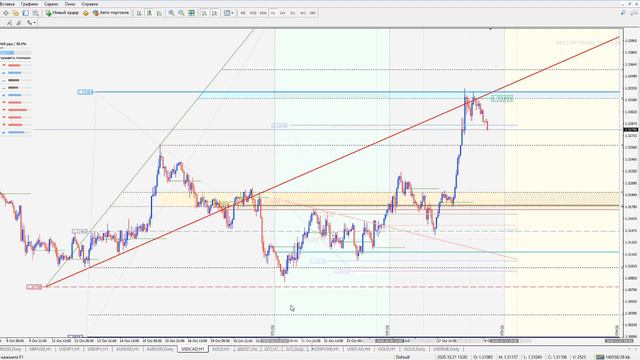Screen dimensions: 640x360
Task: Open MetaEditor with the yellow diamond icon
Action: tap(86, 13)
